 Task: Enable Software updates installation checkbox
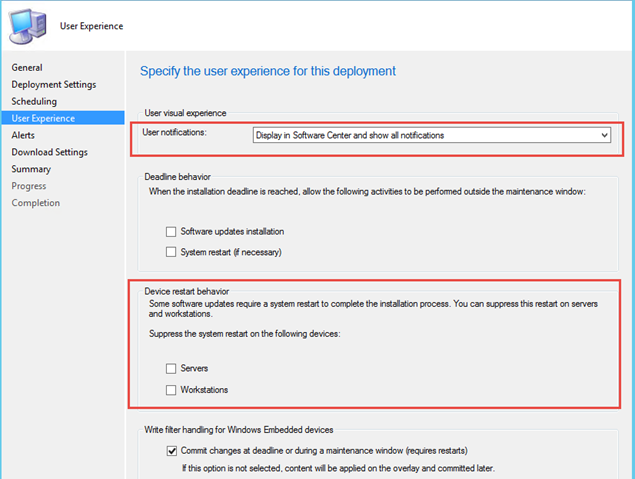pos(171,232)
